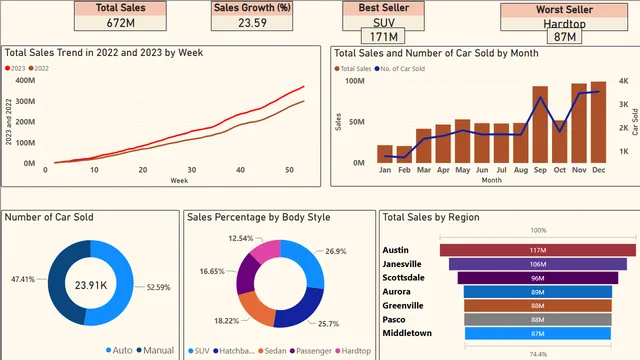
Task: Select the May sales bar
Action: 462,141
